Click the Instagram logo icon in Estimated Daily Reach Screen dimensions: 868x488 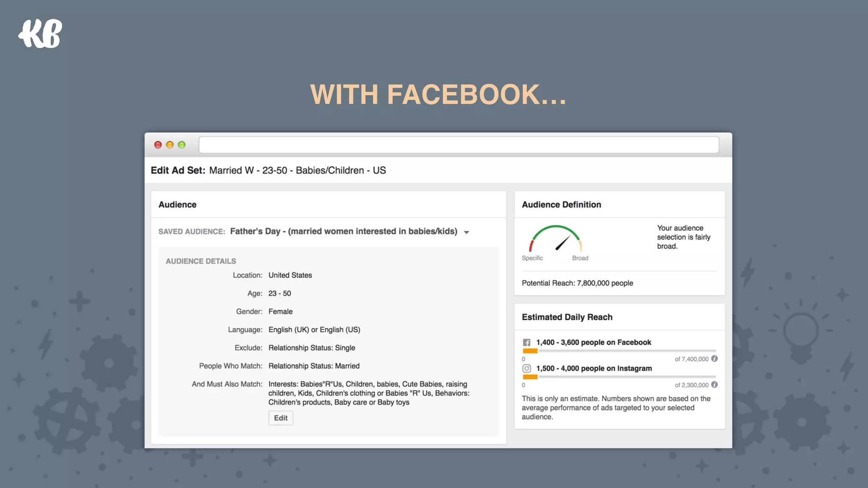click(526, 369)
